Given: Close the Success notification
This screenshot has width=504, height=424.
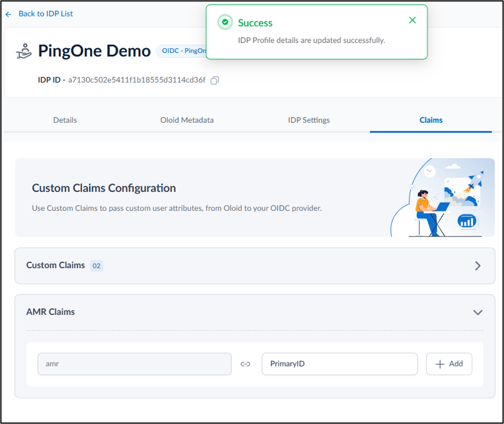Looking at the screenshot, I should pos(412,20).
